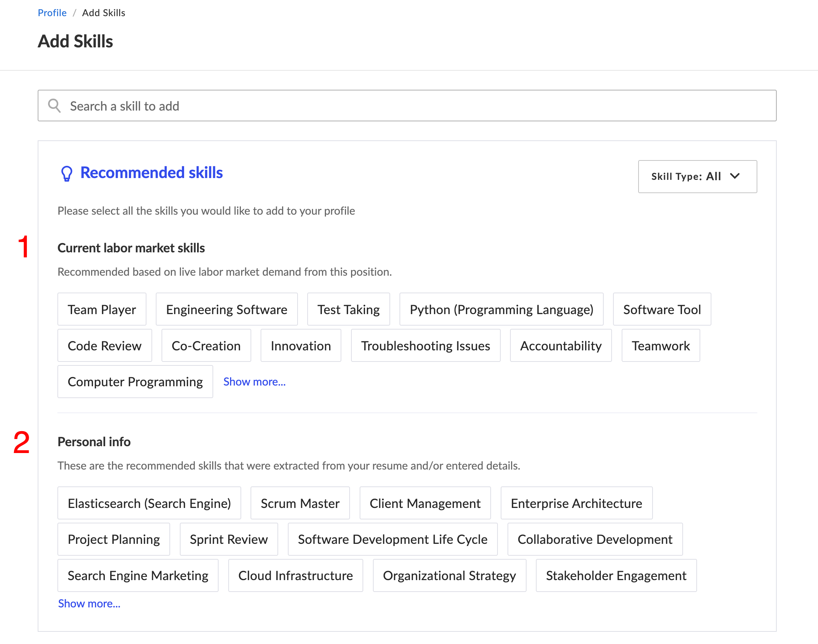Click the Current labor market skills heading
Viewport: 818px width, 644px height.
pyautogui.click(x=131, y=248)
